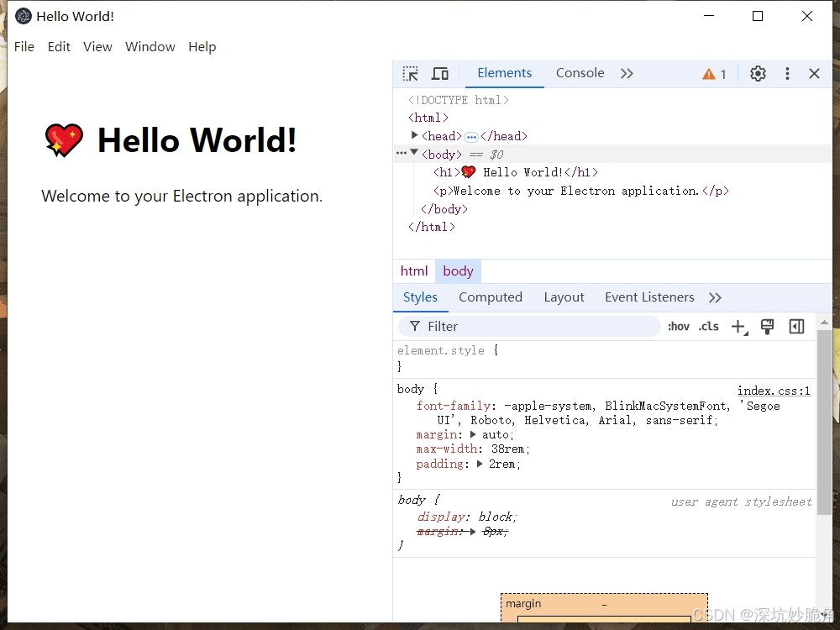Open DevTools settings gear
840x630 pixels.
coord(758,74)
